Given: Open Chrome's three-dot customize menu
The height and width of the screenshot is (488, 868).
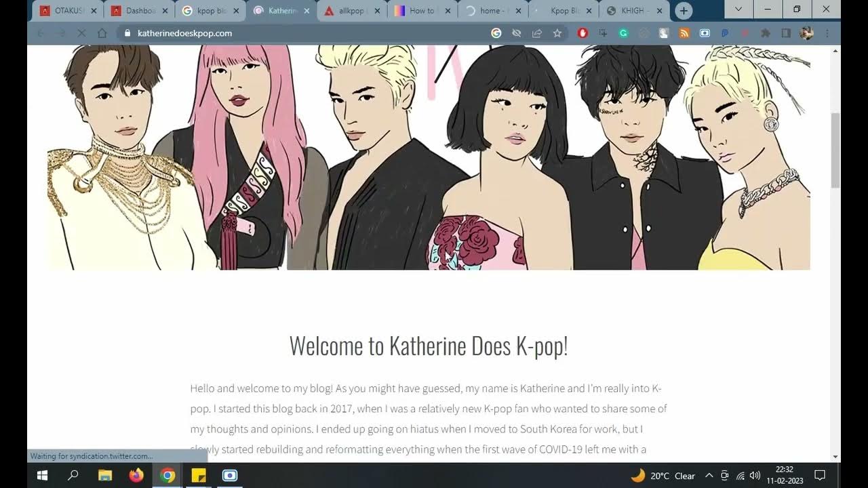Looking at the screenshot, I should pyautogui.click(x=826, y=33).
